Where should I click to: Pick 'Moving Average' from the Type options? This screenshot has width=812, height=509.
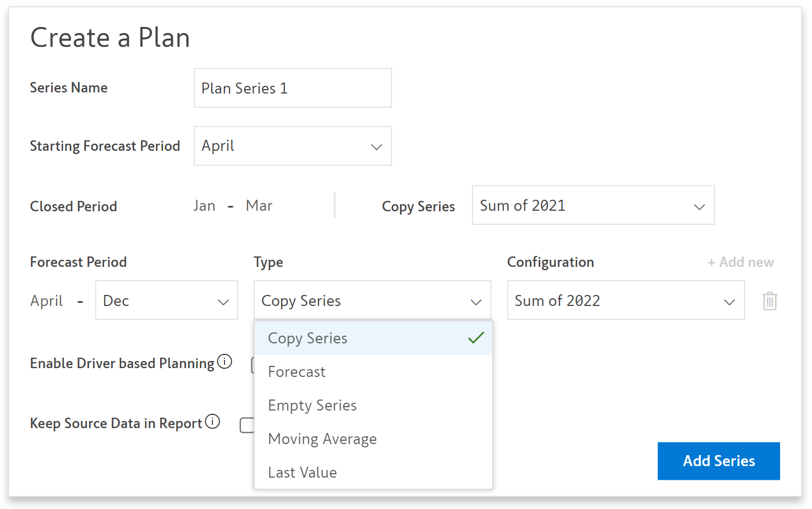(322, 439)
